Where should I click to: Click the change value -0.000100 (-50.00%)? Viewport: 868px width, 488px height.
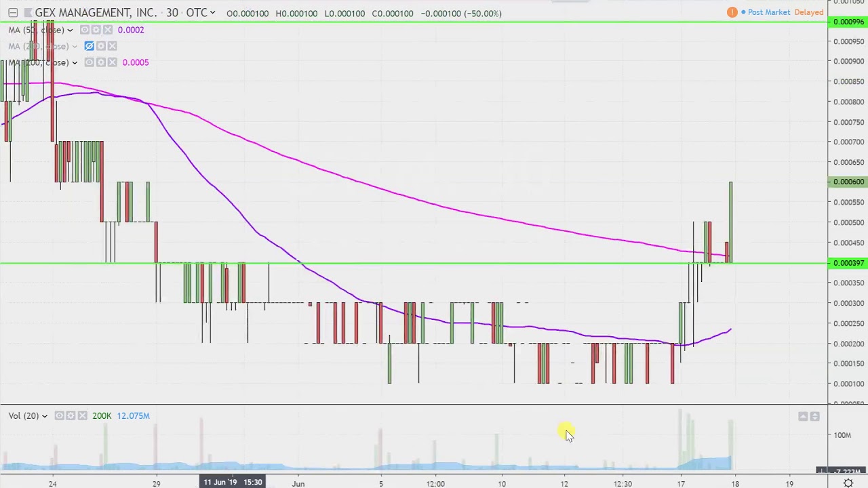(461, 14)
